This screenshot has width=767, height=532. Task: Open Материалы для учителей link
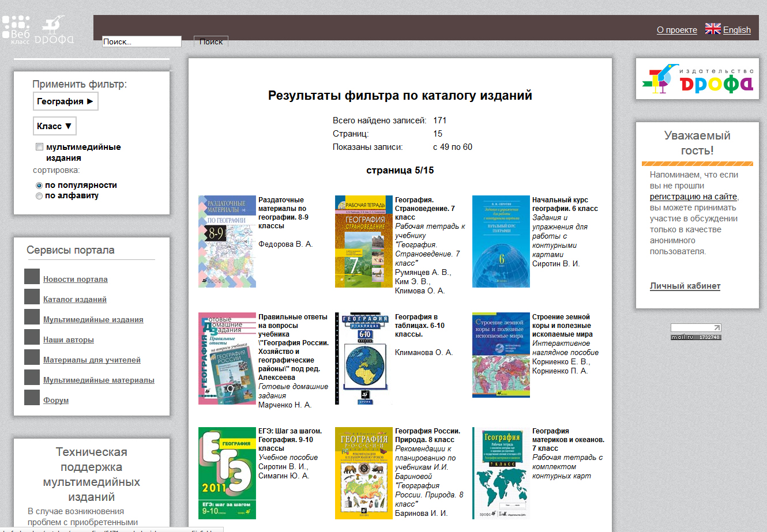[92, 360]
